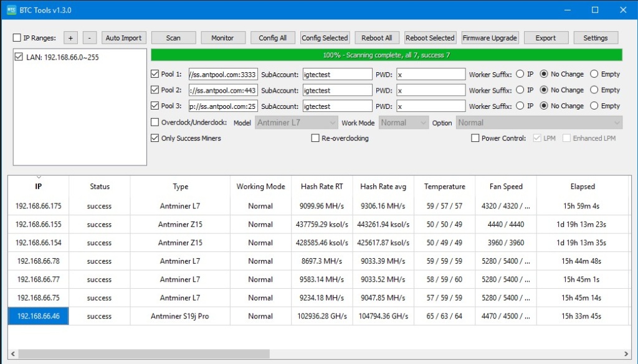This screenshot has height=364, width=638.
Task: Click Config Selected button
Action: click(325, 38)
